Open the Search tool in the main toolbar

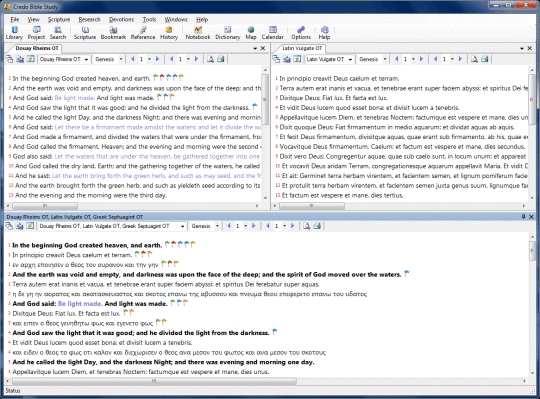(x=58, y=33)
